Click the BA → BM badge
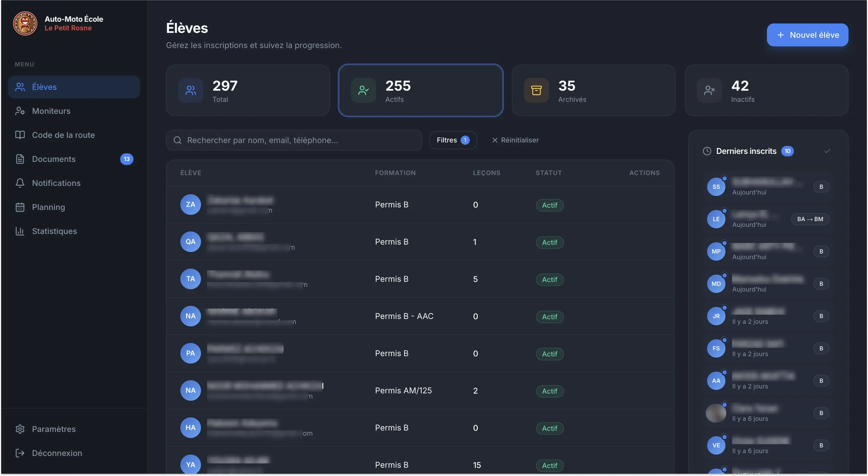Image resolution: width=868 pixels, height=476 pixels. click(x=810, y=219)
